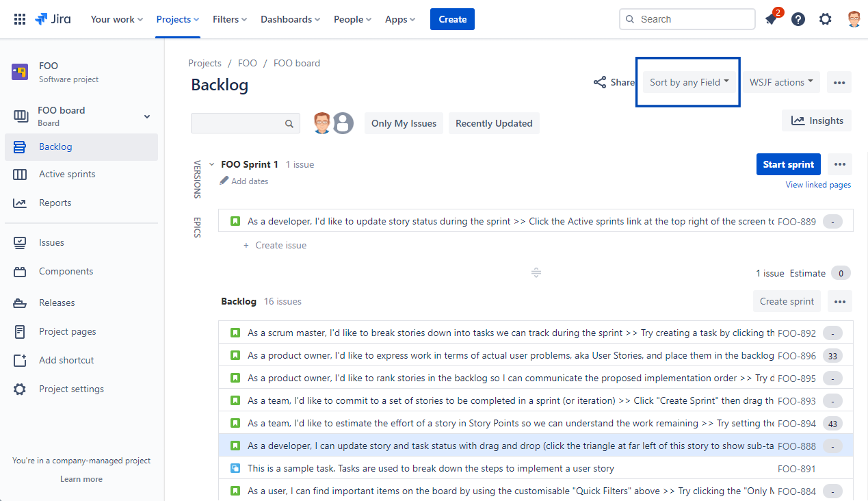The height and width of the screenshot is (501, 868).
Task: Filter by the red-haired assignee avatar
Action: click(322, 123)
